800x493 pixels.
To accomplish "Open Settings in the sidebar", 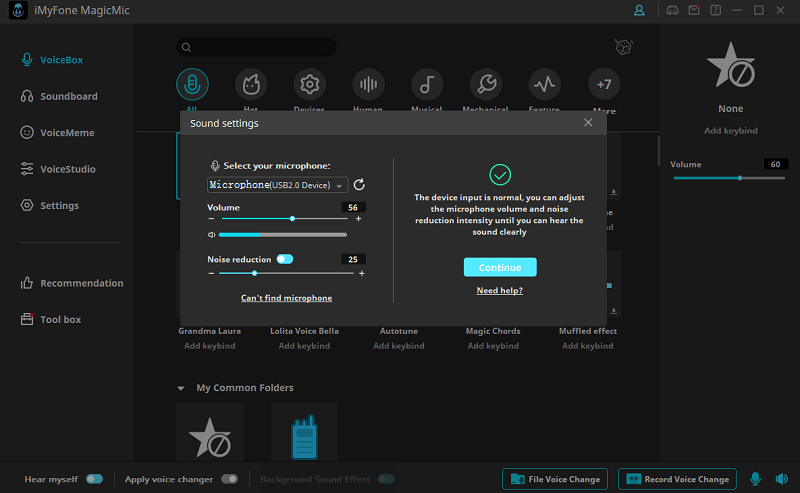I will (49, 206).
